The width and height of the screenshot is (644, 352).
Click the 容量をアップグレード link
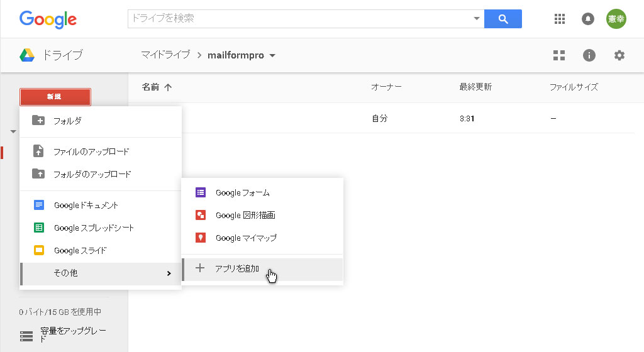(64, 335)
